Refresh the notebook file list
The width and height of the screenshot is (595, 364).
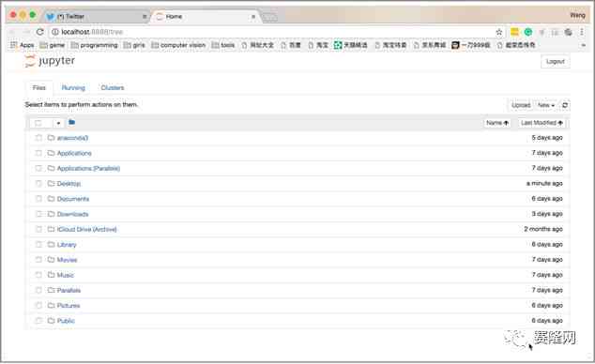(x=565, y=105)
